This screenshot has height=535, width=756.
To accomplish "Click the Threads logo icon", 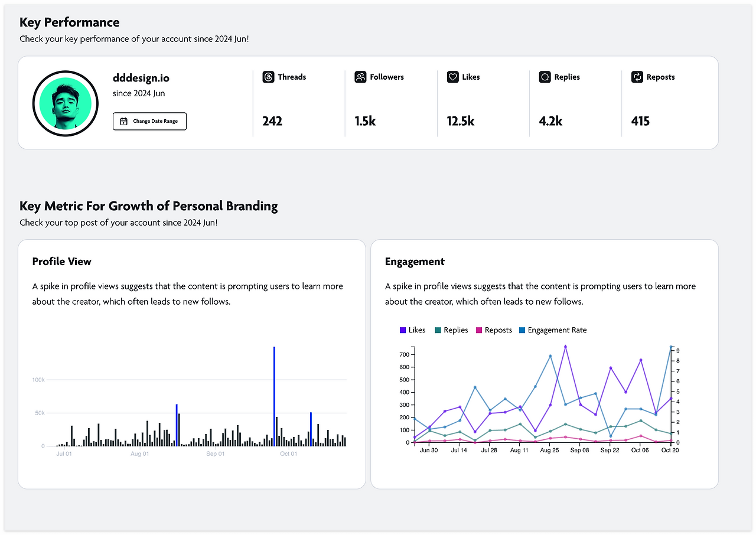I will pyautogui.click(x=268, y=77).
